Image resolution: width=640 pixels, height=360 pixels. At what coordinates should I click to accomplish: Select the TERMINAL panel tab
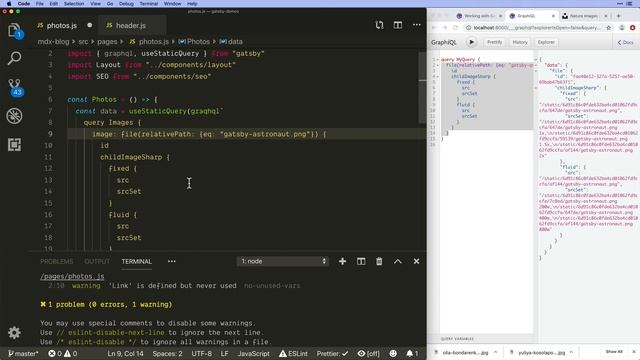click(137, 261)
